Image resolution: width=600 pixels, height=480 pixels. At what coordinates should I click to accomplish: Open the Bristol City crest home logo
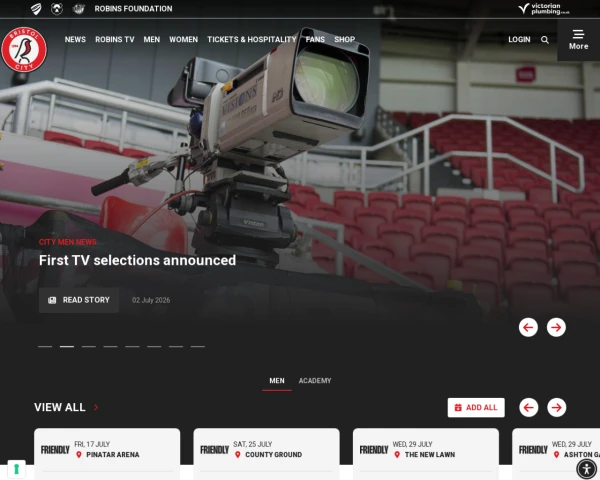pos(24,49)
